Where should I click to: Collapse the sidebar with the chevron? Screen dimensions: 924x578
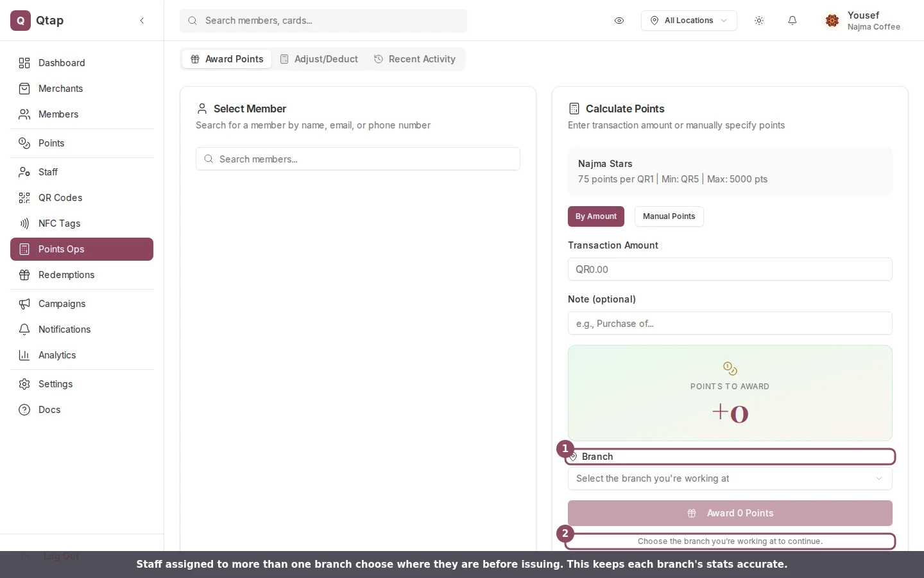coord(142,21)
